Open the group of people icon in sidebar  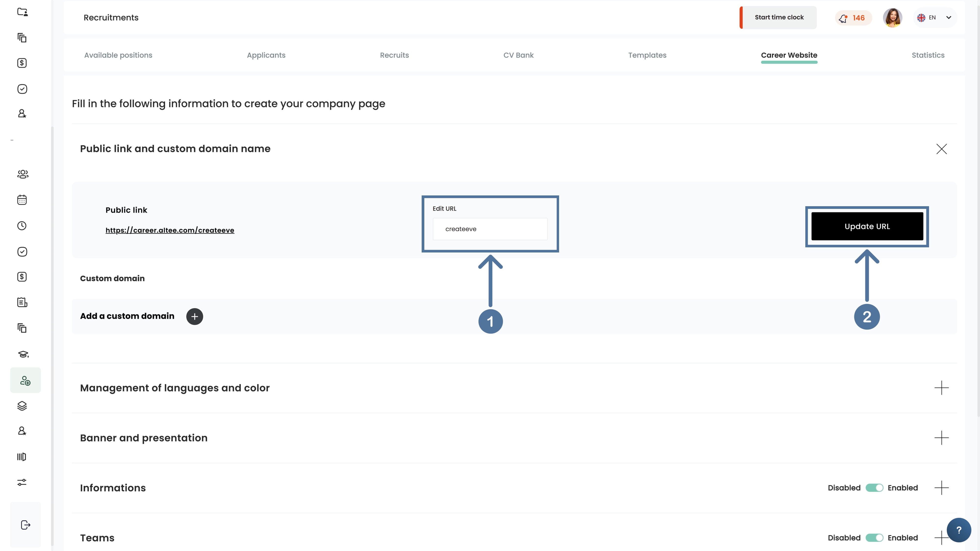click(x=23, y=174)
